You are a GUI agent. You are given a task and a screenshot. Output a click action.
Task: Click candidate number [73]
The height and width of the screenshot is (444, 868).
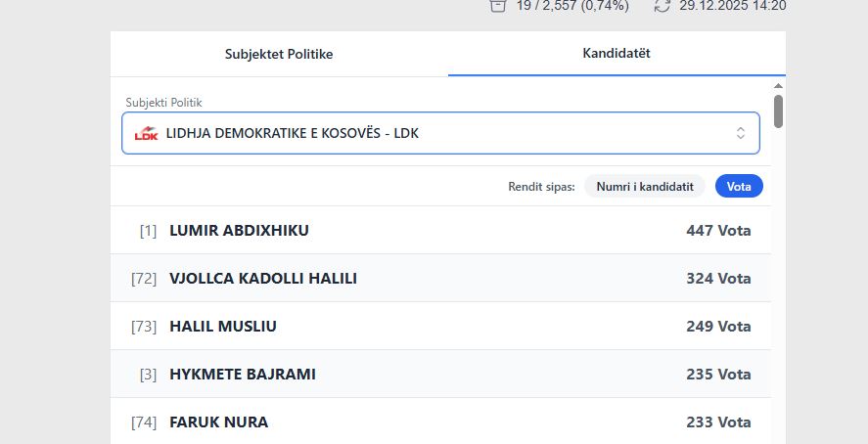point(144,327)
